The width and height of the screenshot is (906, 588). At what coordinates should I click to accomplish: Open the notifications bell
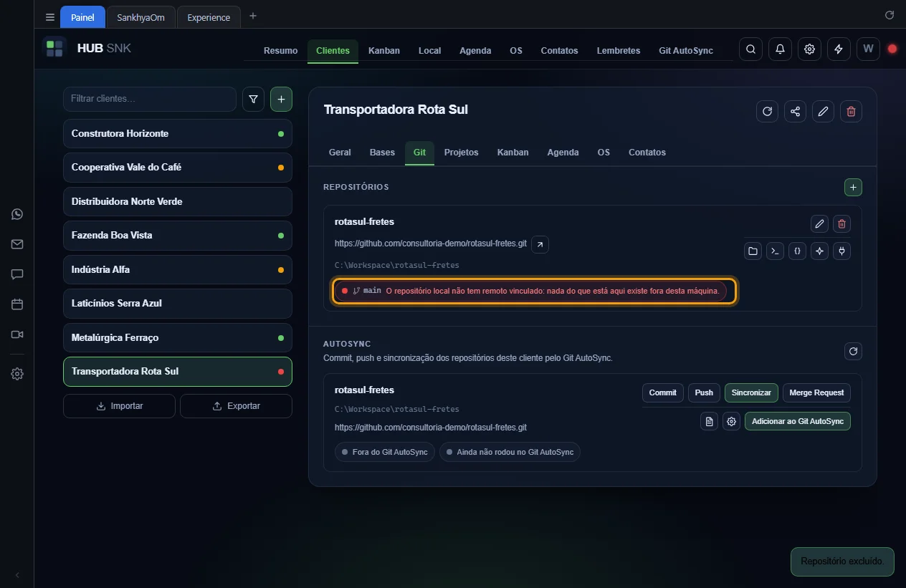point(780,49)
